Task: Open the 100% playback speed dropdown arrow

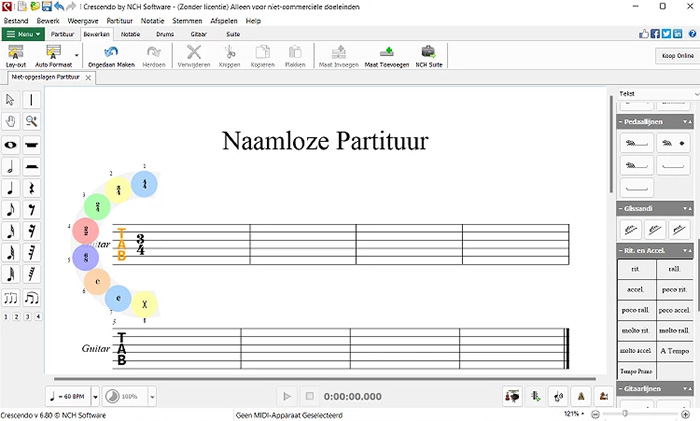Action: click(152, 396)
